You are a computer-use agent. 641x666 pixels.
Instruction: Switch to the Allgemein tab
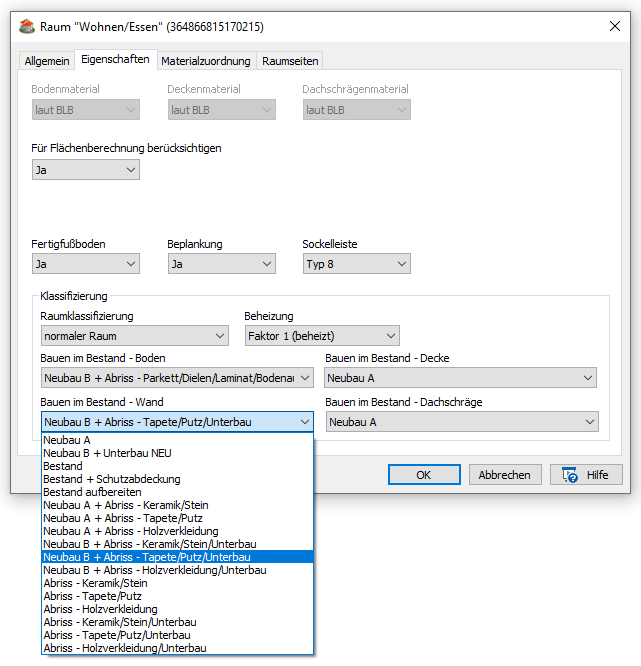coord(47,61)
